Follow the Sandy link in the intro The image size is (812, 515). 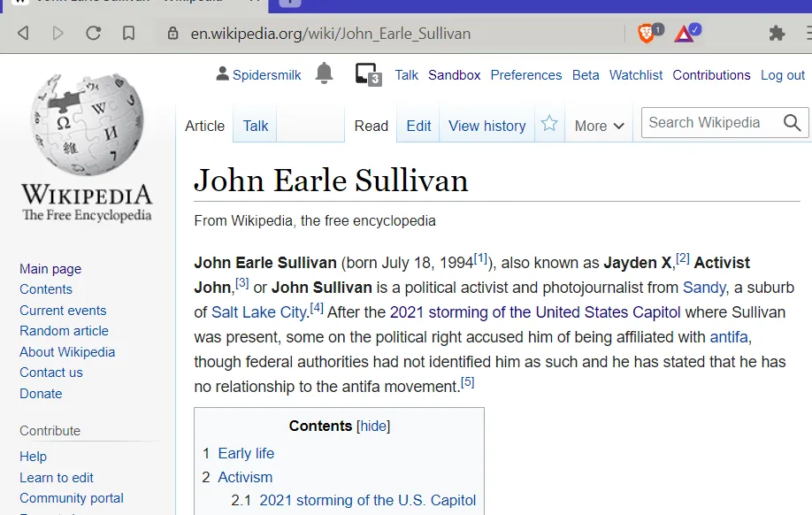(x=704, y=288)
